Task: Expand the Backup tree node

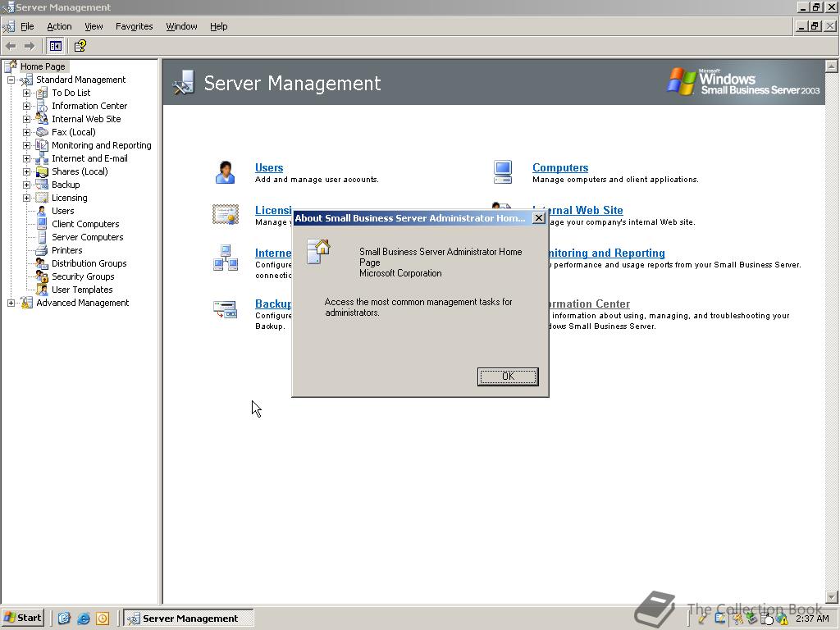Action: tap(26, 185)
